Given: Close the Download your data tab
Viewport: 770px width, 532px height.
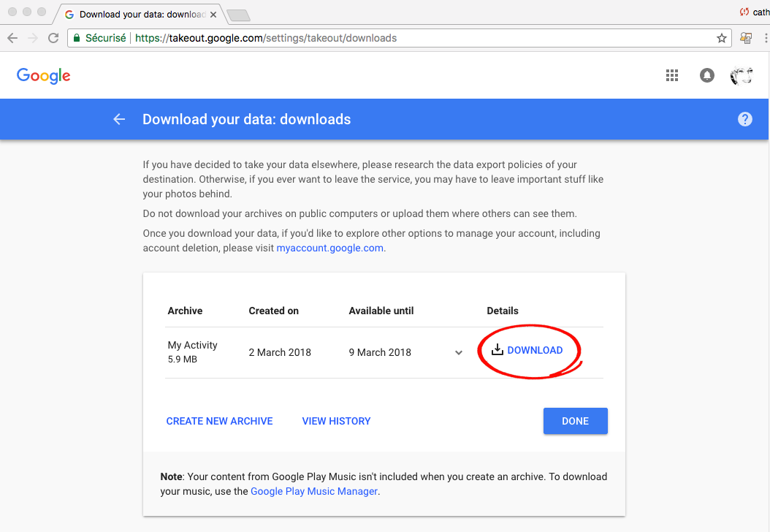Looking at the screenshot, I should [x=213, y=15].
